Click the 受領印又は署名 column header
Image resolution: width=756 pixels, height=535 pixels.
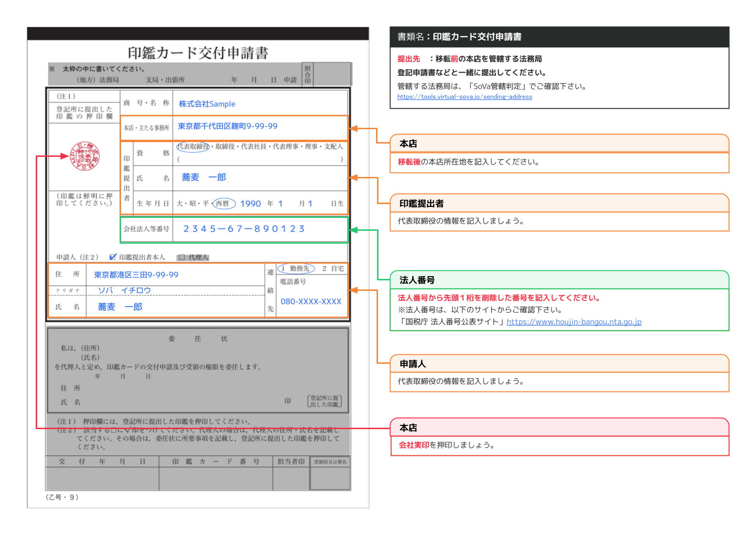pos(330,462)
